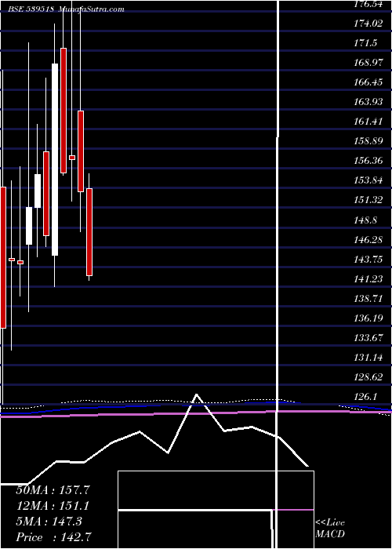This screenshot has height=549, width=392.
Task: Click the 128.62 price axis label
Action: point(368,377)
